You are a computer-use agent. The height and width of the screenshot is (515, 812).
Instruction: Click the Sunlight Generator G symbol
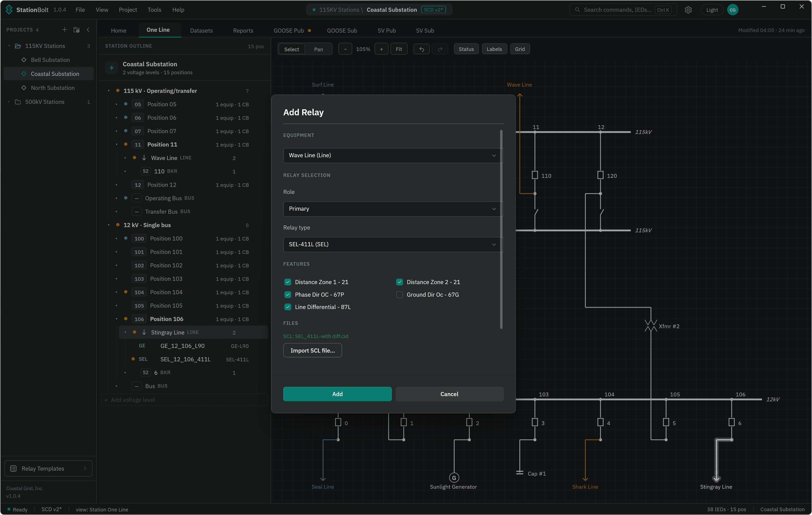pyautogui.click(x=454, y=477)
